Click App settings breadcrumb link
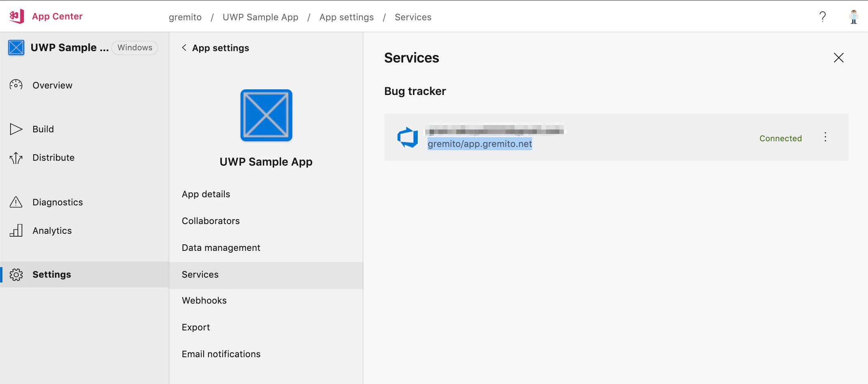Screen dimensions: 868x384 [x=346, y=17]
